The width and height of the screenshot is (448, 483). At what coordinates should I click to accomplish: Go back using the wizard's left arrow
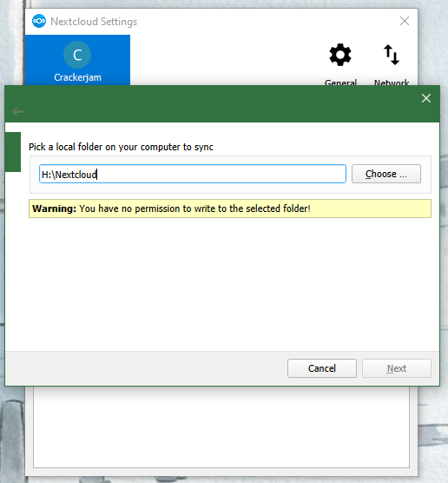coord(17,111)
